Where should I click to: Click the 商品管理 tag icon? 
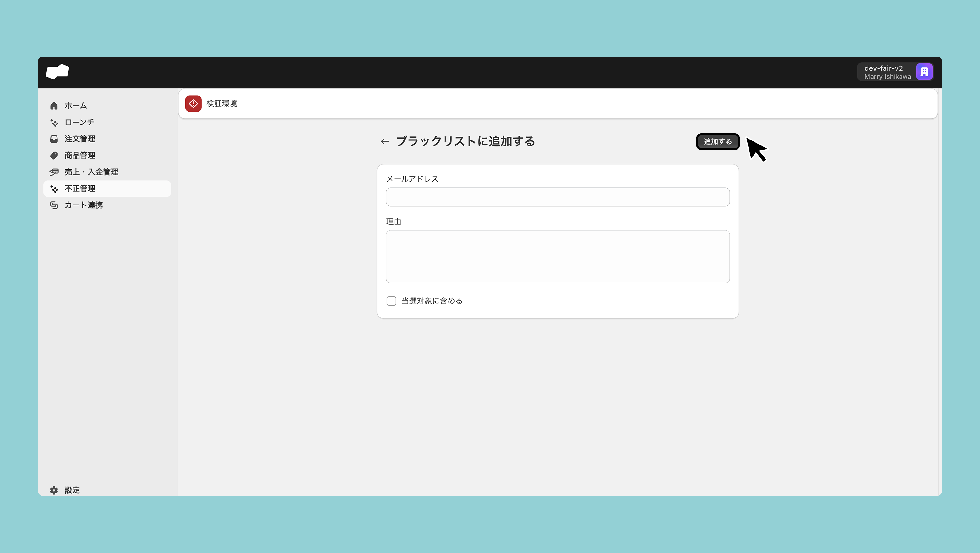point(54,156)
